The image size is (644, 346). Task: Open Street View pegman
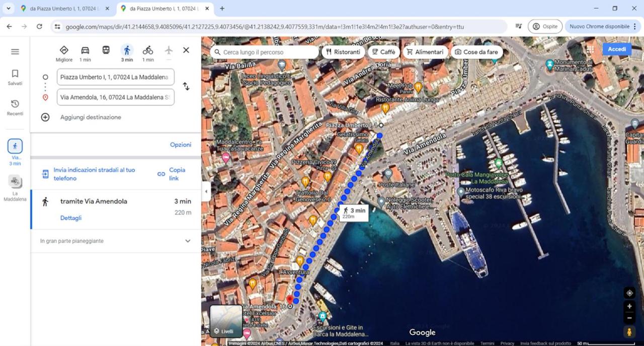tap(629, 332)
